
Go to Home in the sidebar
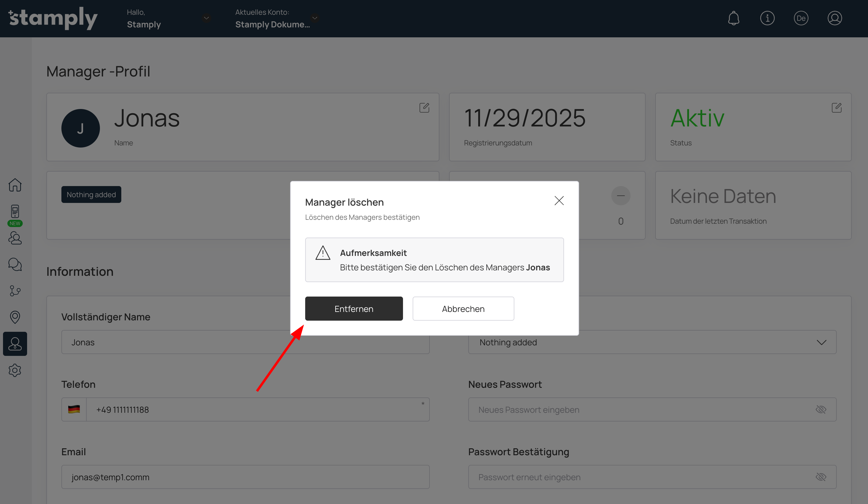click(x=15, y=185)
